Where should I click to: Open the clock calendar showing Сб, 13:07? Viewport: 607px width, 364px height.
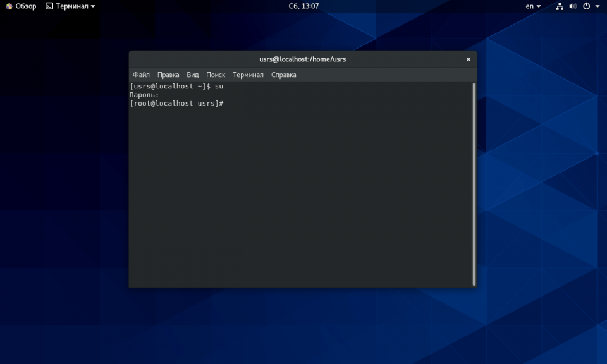[x=303, y=6]
